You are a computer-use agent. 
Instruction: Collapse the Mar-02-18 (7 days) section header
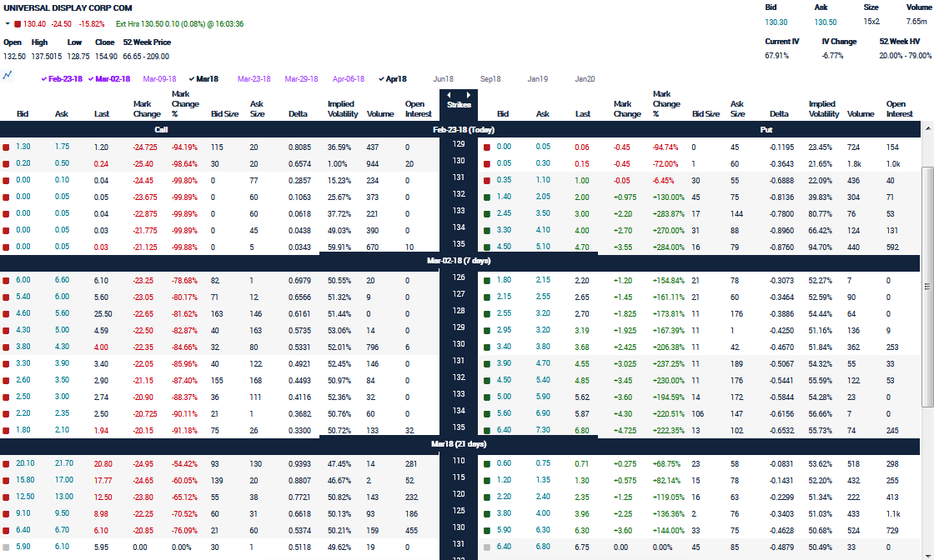(459, 261)
